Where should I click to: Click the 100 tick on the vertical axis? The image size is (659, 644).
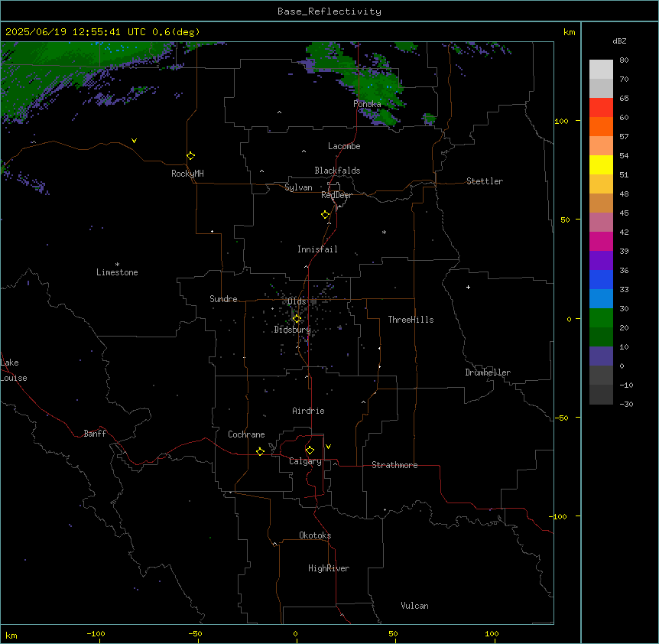tap(561, 121)
